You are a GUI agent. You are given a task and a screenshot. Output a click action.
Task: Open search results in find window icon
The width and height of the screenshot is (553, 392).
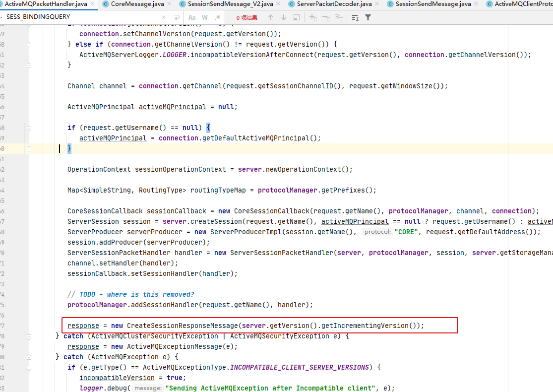297,17
